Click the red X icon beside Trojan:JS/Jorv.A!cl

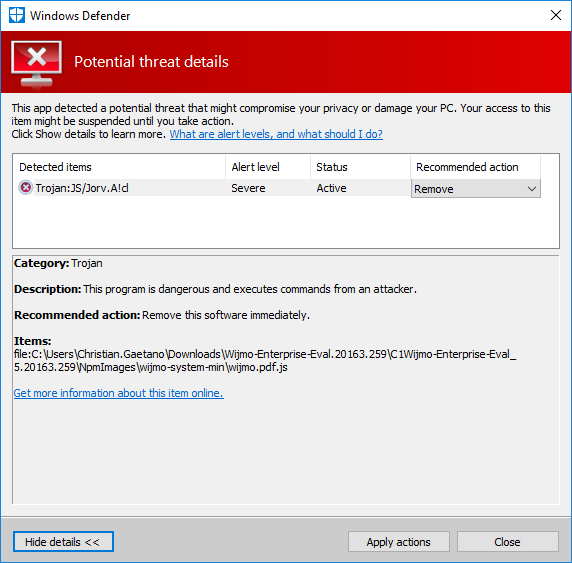coord(26,188)
